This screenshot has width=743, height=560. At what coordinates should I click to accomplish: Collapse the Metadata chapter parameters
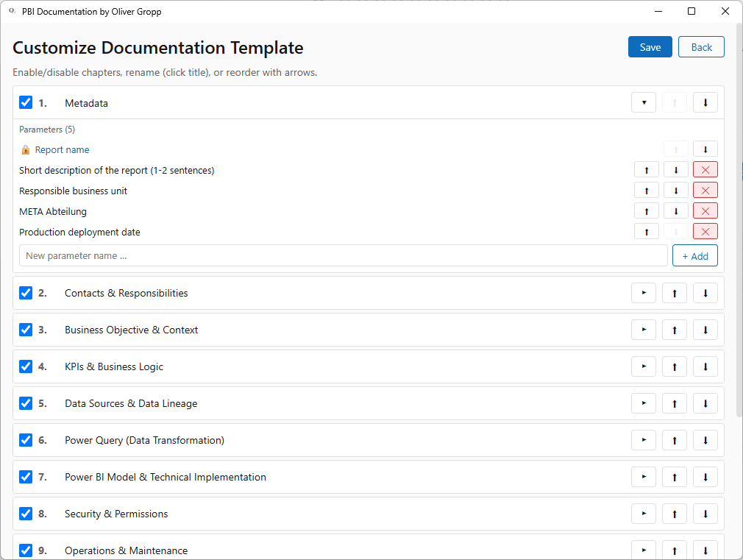(644, 103)
